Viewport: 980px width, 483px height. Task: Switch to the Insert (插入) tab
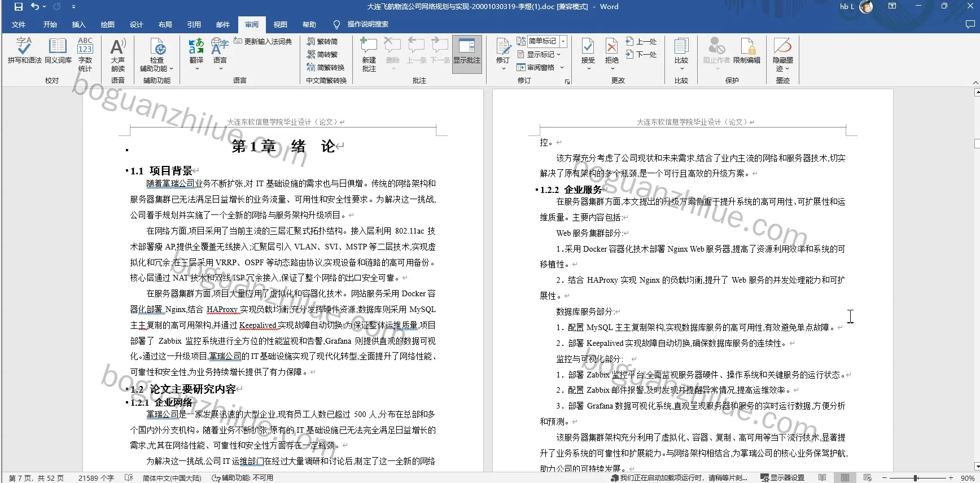[78, 24]
